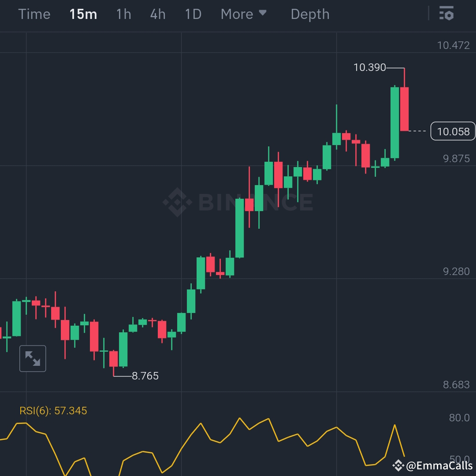Select the 4h timeframe
Screen dimensions: 476x476
157,14
